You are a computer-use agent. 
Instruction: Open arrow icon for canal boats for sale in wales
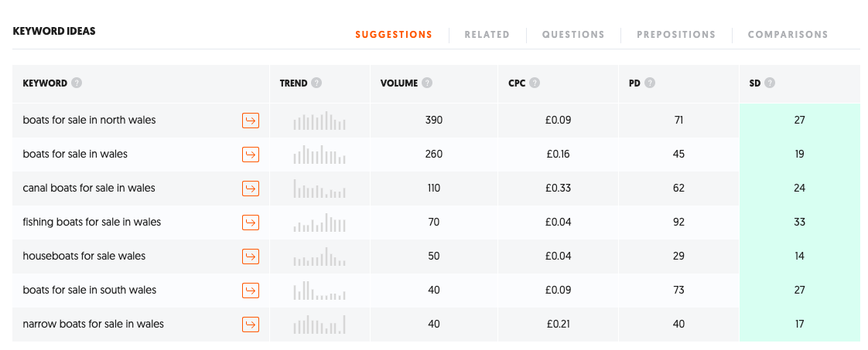250,189
